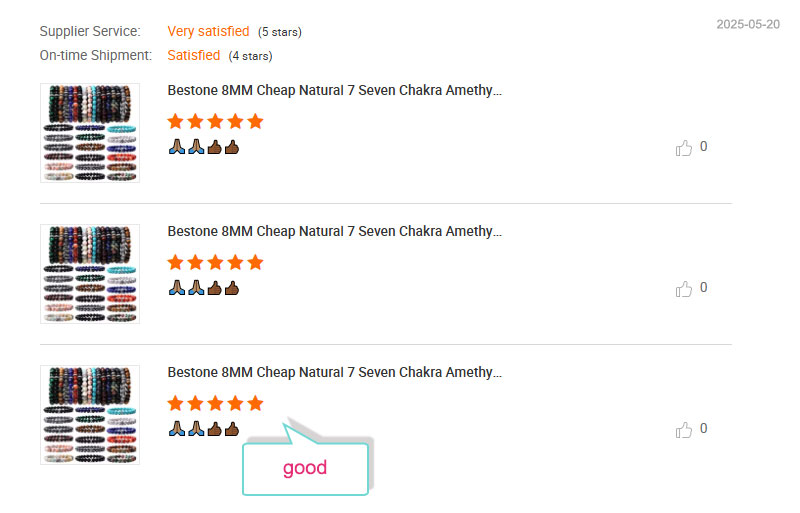The width and height of the screenshot is (800, 513).
Task: Like the first review with thumbs-up icon
Action: tap(684, 148)
